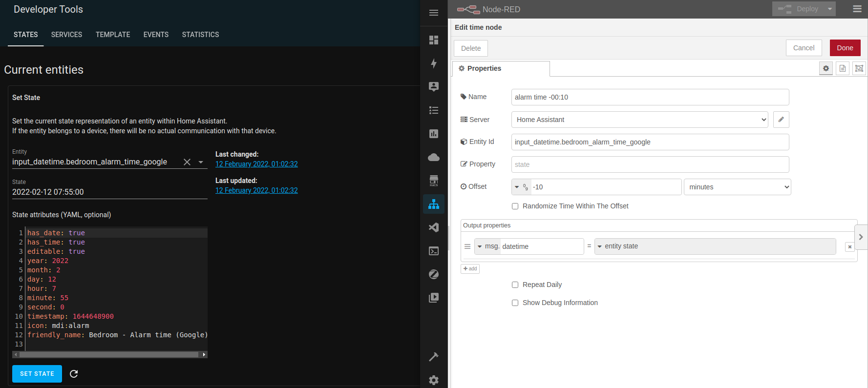Open the Deploy options dropdown arrow

pyautogui.click(x=829, y=9)
